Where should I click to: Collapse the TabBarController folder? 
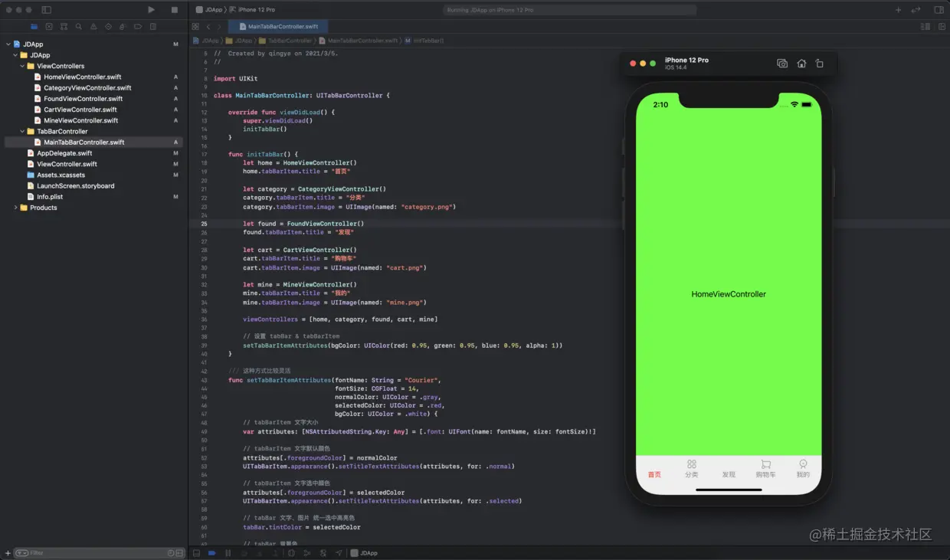[x=21, y=131]
